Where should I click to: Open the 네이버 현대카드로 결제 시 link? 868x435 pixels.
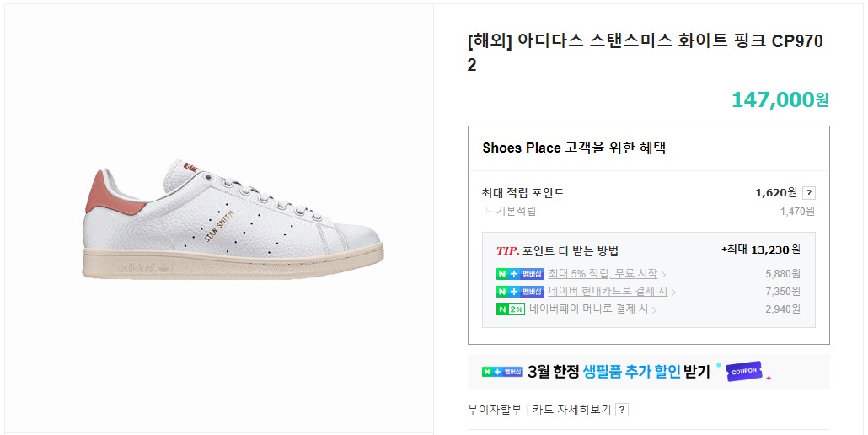point(608,292)
